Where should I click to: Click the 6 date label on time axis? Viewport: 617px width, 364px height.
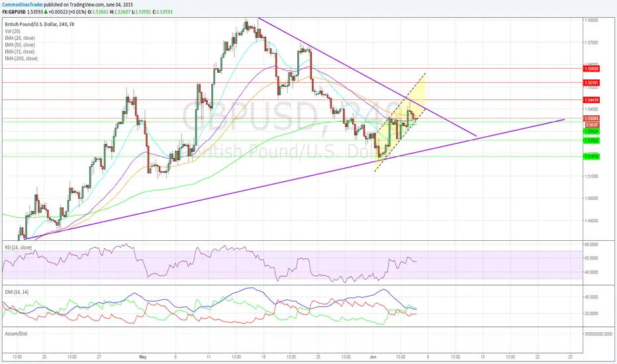tap(175, 357)
